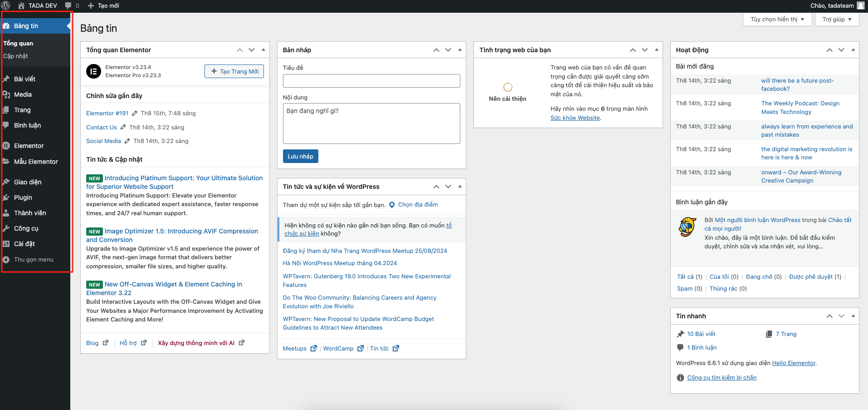
Task: Move Hoạt Động panel down with chevron
Action: pyautogui.click(x=841, y=50)
